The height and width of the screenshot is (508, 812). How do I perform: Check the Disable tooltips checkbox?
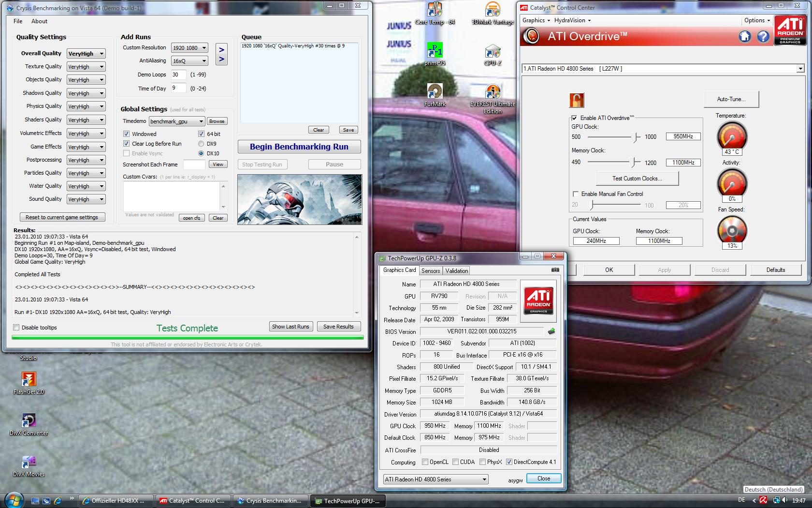click(x=16, y=328)
